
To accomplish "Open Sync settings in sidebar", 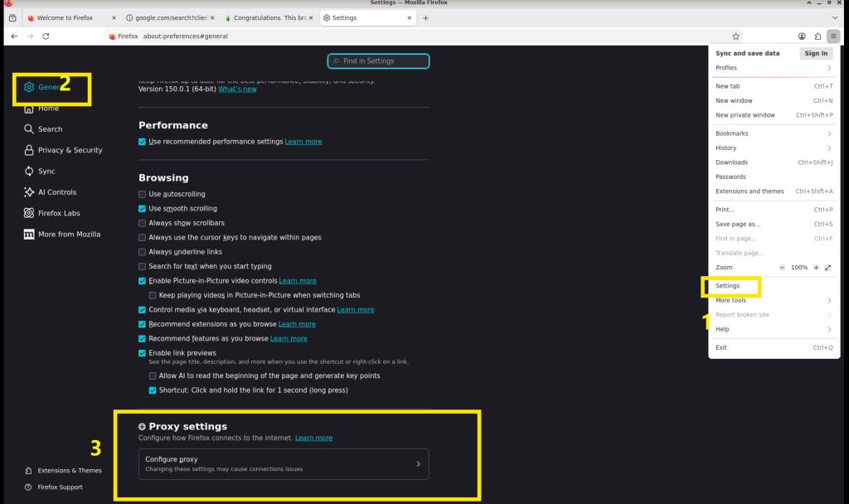I will [39, 171].
